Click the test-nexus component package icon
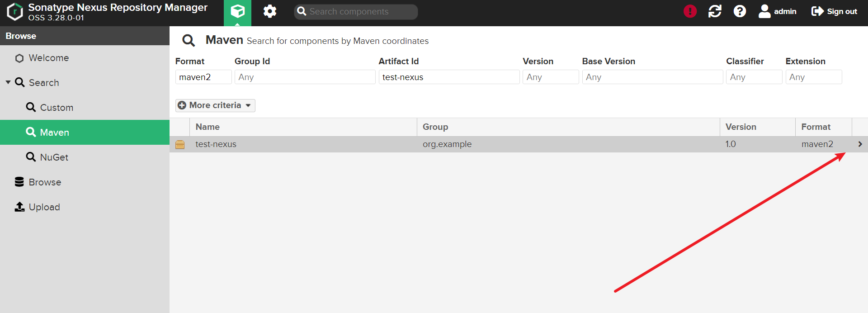 point(180,144)
